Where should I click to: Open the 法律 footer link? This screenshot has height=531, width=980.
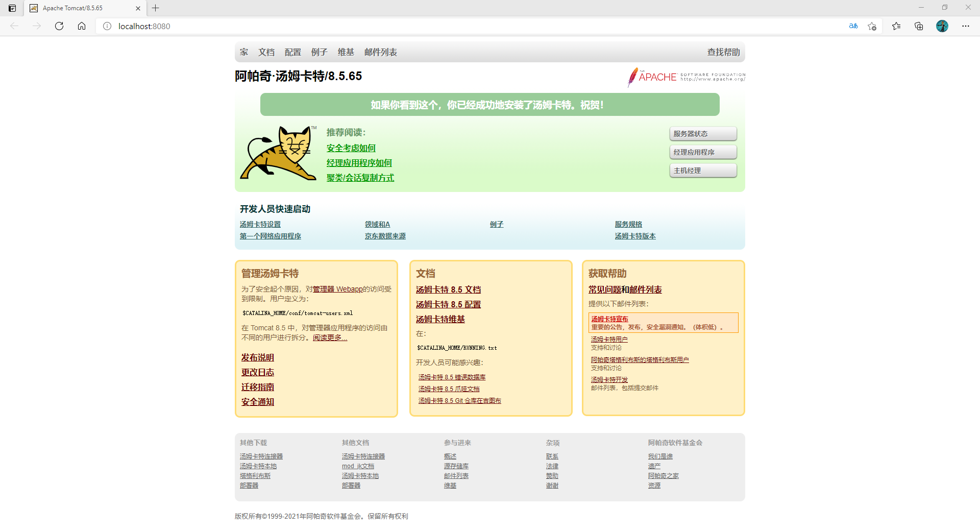click(552, 466)
